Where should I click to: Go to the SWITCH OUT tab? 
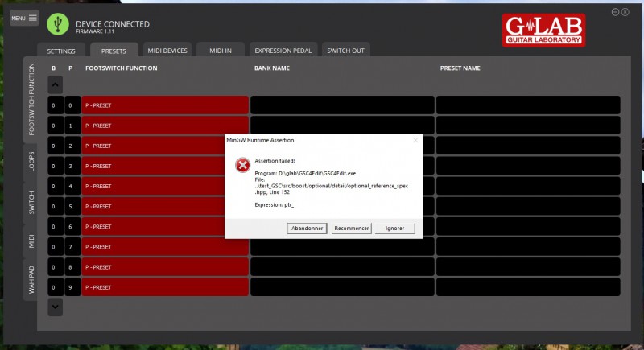(x=345, y=51)
